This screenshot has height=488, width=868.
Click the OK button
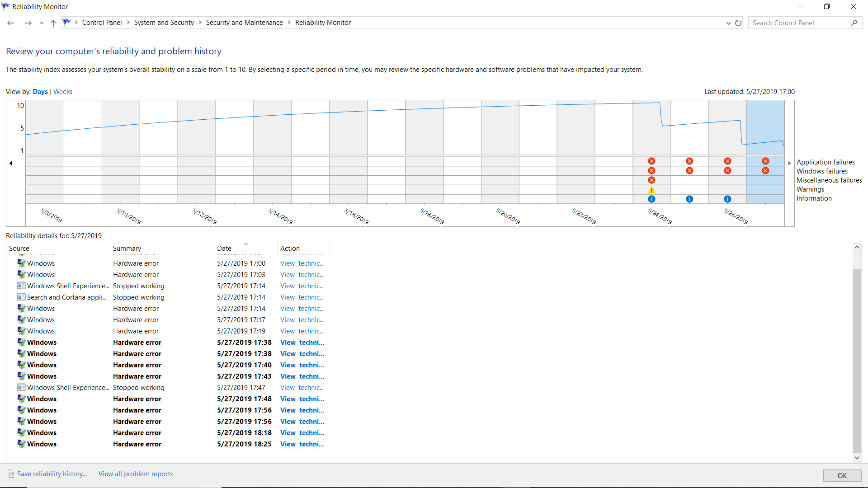tap(842, 475)
